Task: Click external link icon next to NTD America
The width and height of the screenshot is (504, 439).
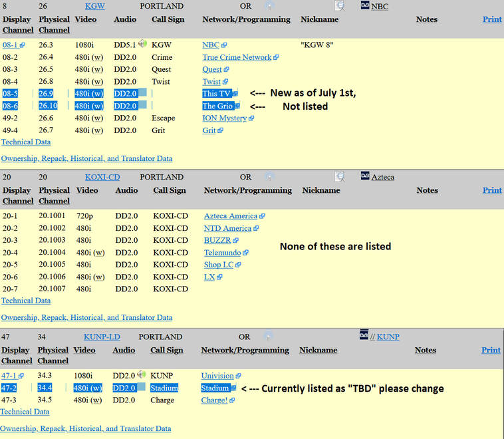Action: coord(256,229)
